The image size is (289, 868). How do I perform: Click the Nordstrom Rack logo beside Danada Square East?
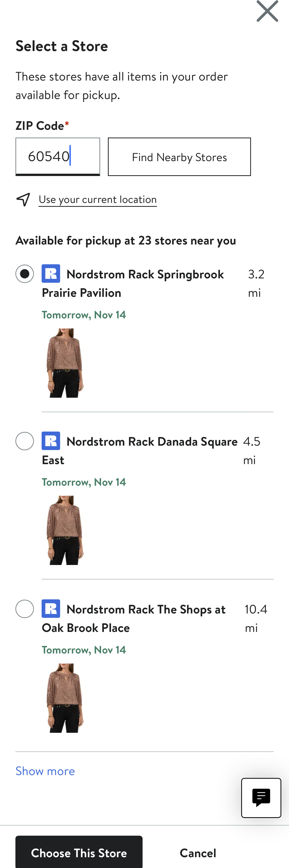pyautogui.click(x=51, y=441)
